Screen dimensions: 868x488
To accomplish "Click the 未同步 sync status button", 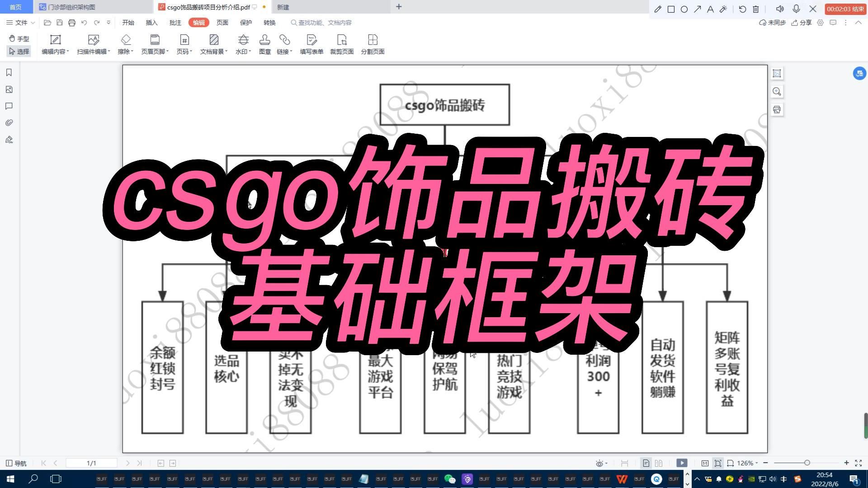I will [x=772, y=23].
